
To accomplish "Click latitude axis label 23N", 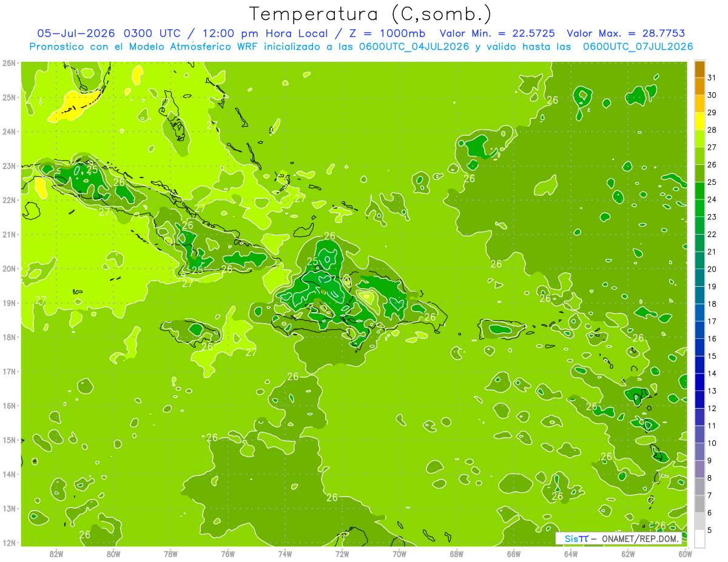I will click(x=9, y=166).
